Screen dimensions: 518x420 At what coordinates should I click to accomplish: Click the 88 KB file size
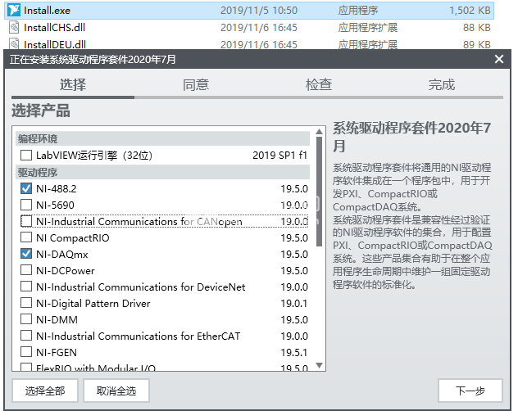click(477, 27)
